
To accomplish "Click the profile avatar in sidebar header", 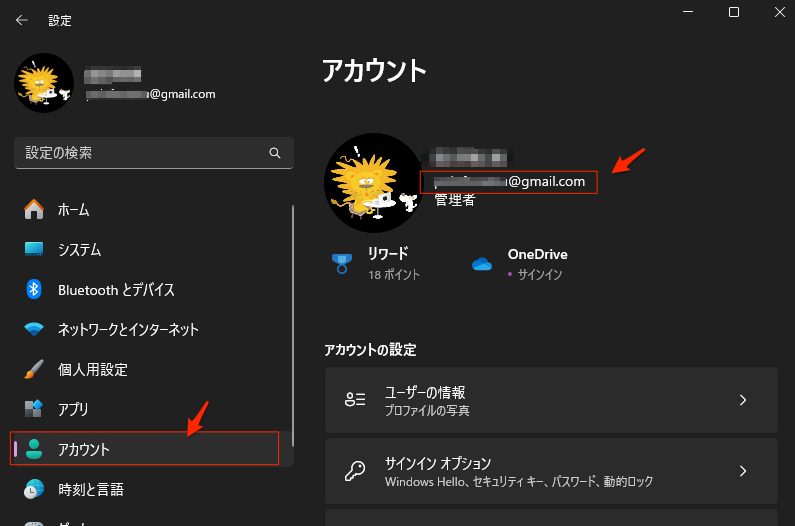I will [x=44, y=83].
